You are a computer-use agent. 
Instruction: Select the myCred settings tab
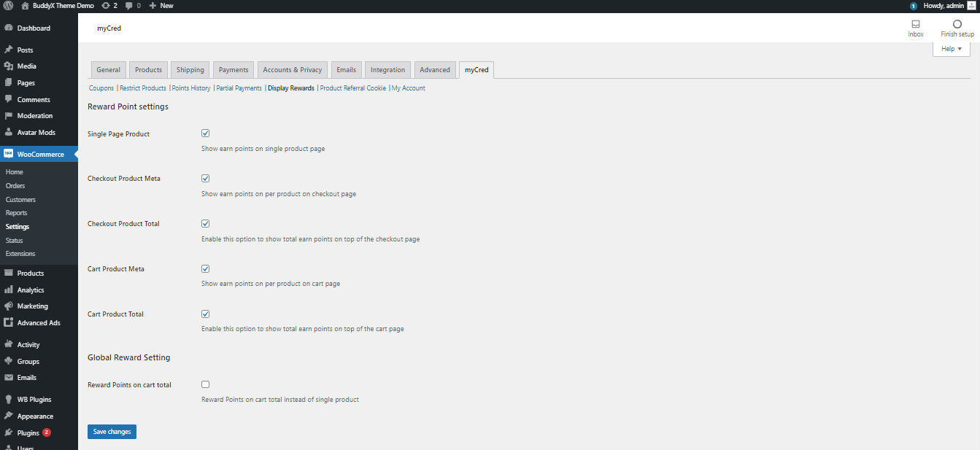pyautogui.click(x=477, y=70)
